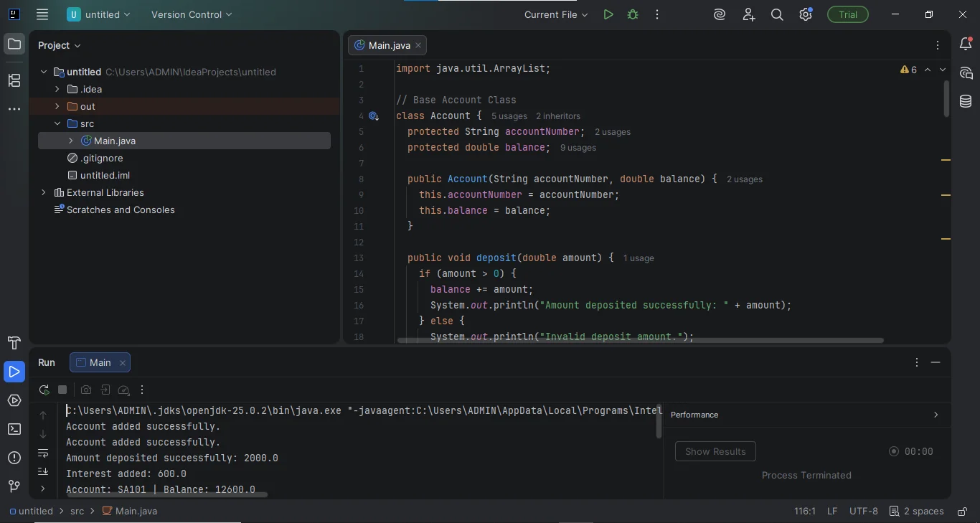Screen dimensions: 980x523
Task: Click the console horizontal scrollbar
Action: click(x=167, y=494)
